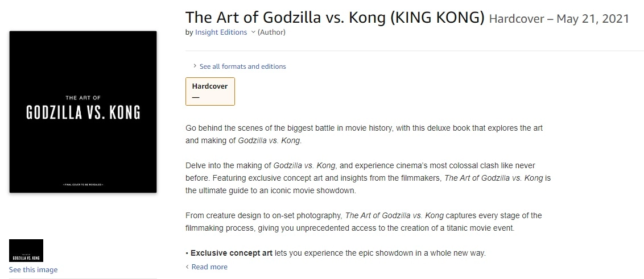Select the Hardcover format box

click(210, 91)
